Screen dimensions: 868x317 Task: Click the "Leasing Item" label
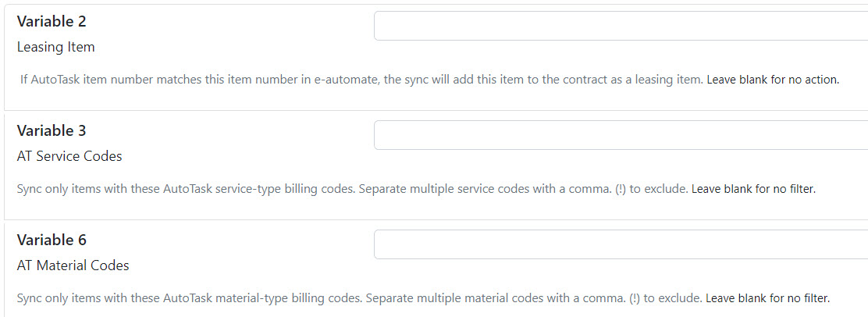(x=56, y=47)
